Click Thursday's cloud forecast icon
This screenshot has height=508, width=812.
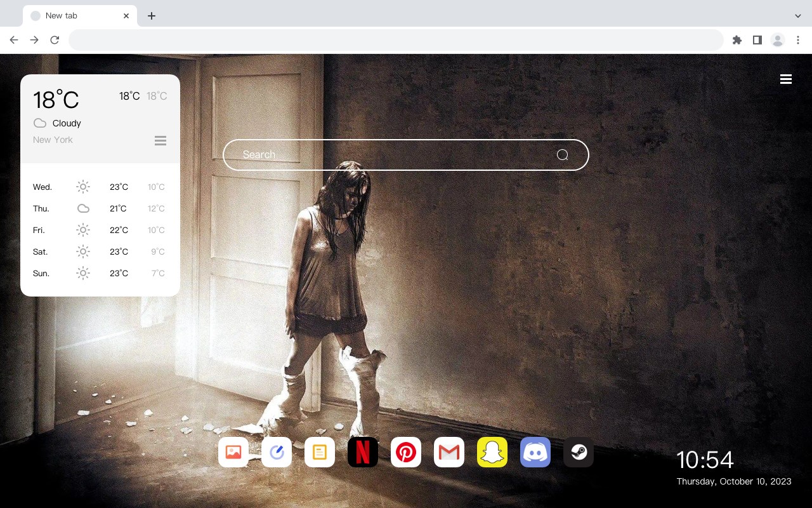(83, 208)
